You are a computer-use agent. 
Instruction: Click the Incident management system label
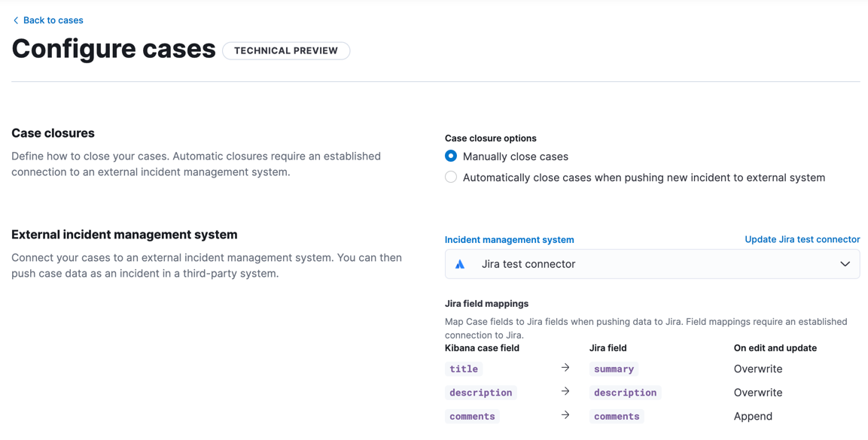[509, 240]
